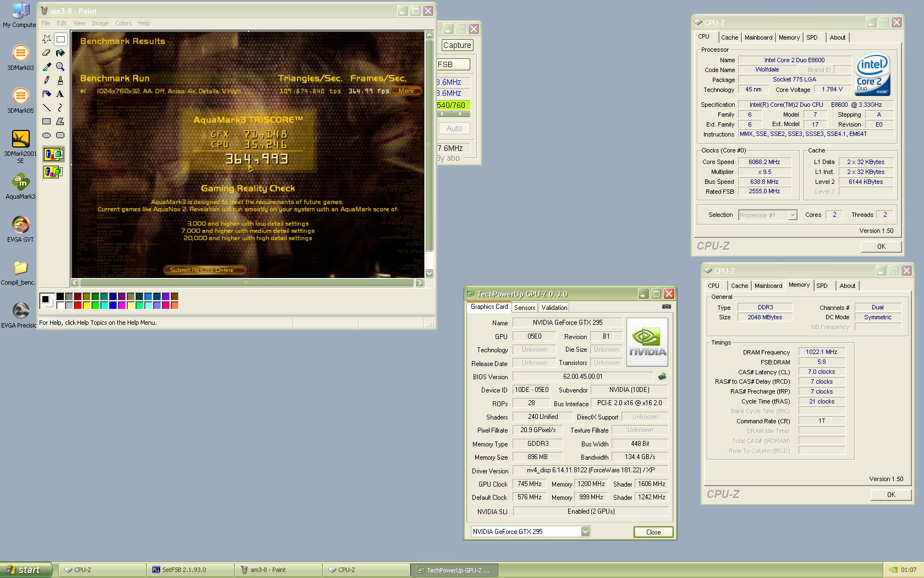
Task: Click the NVIDIA logo in GPU-Z
Action: point(647,342)
